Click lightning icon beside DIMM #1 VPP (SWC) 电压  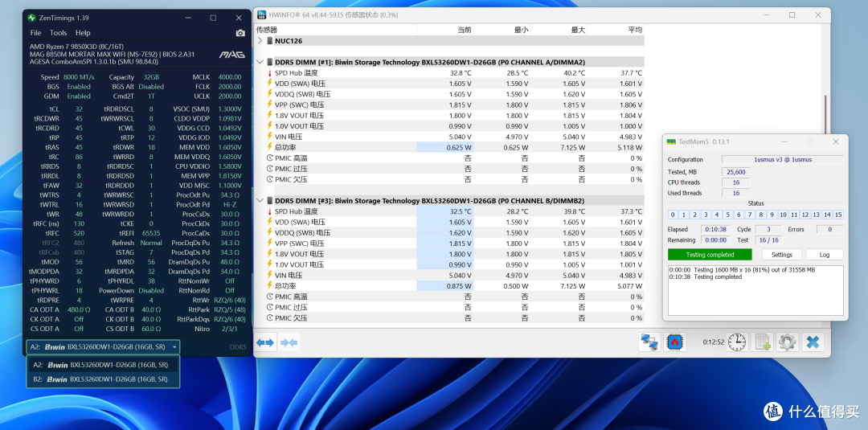[269, 104]
